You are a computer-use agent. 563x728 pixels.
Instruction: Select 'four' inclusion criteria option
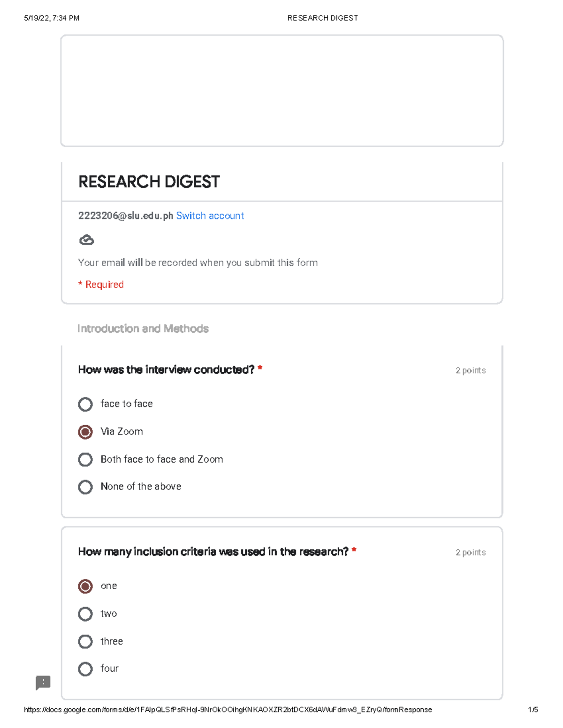point(85,669)
